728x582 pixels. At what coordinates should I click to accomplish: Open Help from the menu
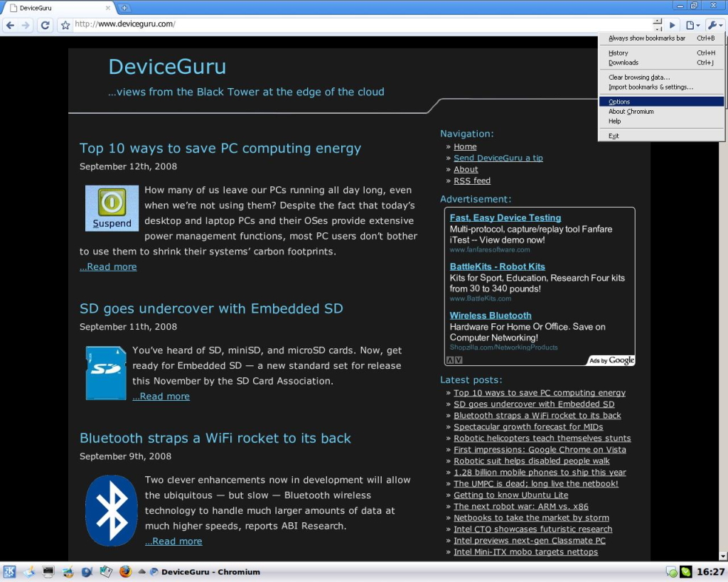[662, 121]
